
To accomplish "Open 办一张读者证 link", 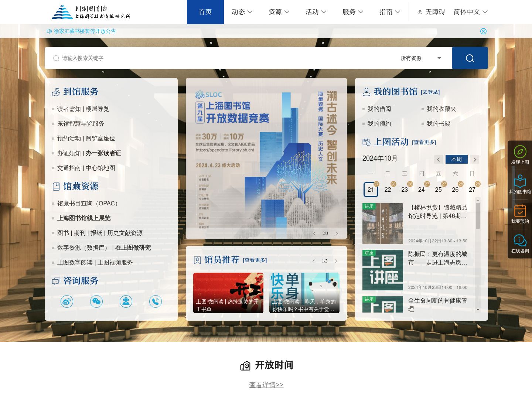I will pyautogui.click(x=103, y=153).
